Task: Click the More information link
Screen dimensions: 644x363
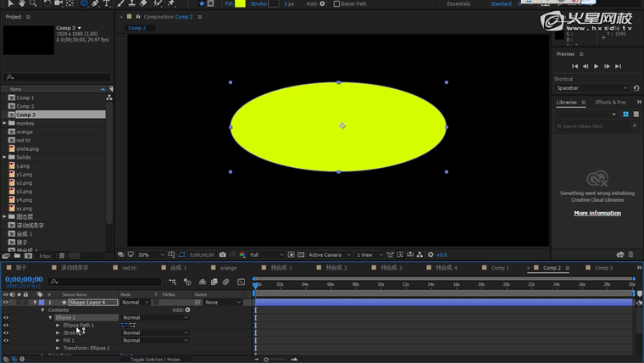Action: point(597,213)
